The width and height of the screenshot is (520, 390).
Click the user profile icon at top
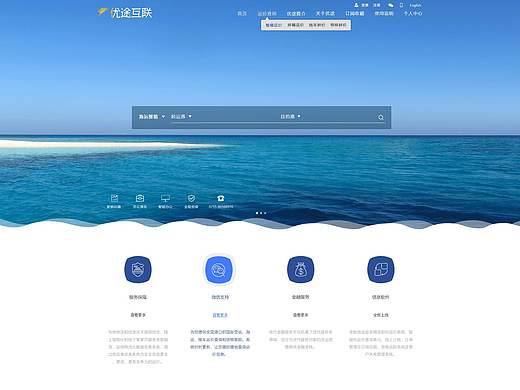click(356, 5)
